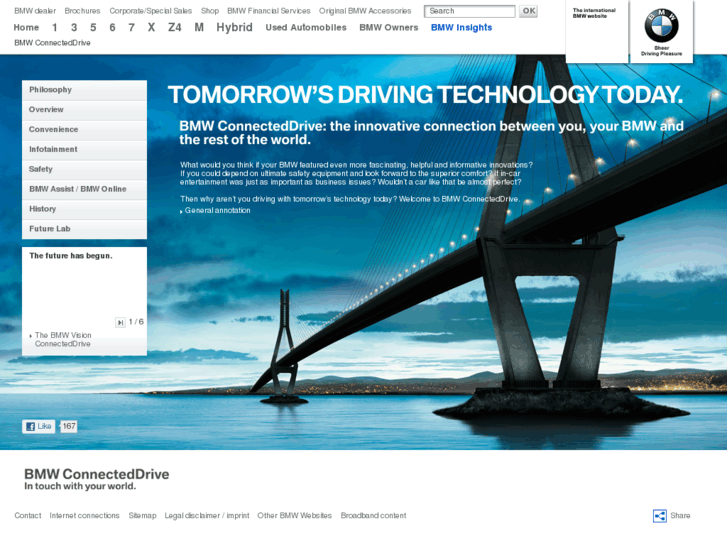Submit search with the OK button

(x=528, y=11)
